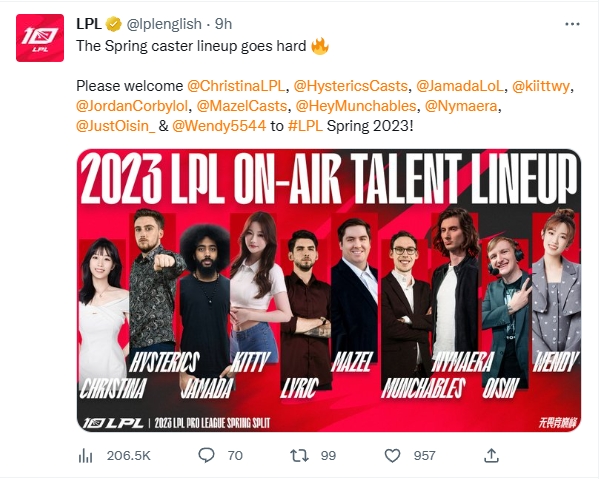Select the @HeyMunchables mention
The image size is (599, 479).
pos(356,106)
